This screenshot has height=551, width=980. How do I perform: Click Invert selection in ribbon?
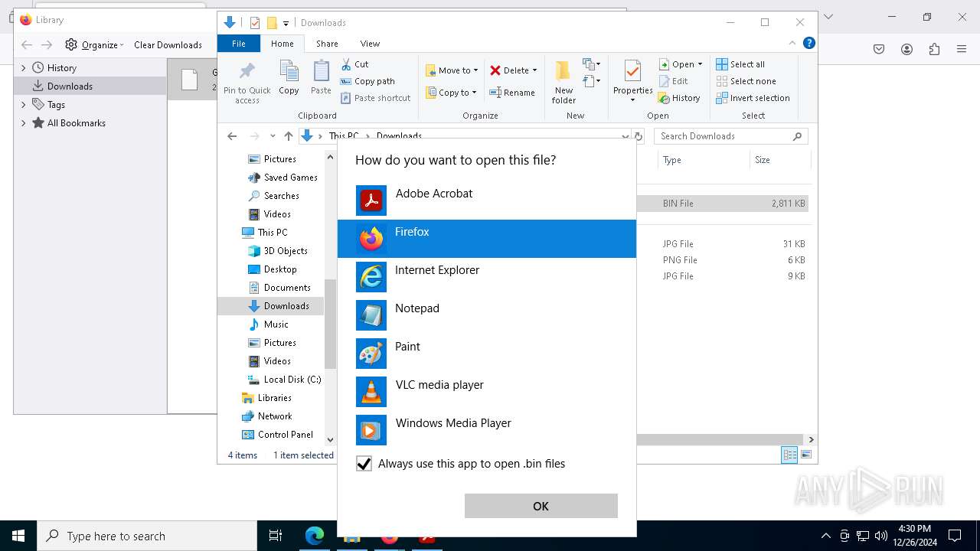pyautogui.click(x=753, y=98)
